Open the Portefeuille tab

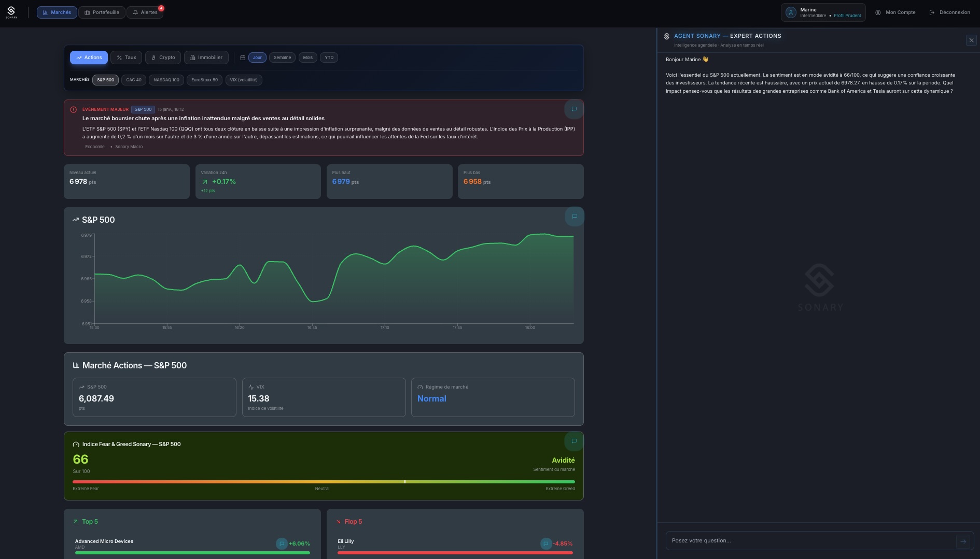pos(102,12)
